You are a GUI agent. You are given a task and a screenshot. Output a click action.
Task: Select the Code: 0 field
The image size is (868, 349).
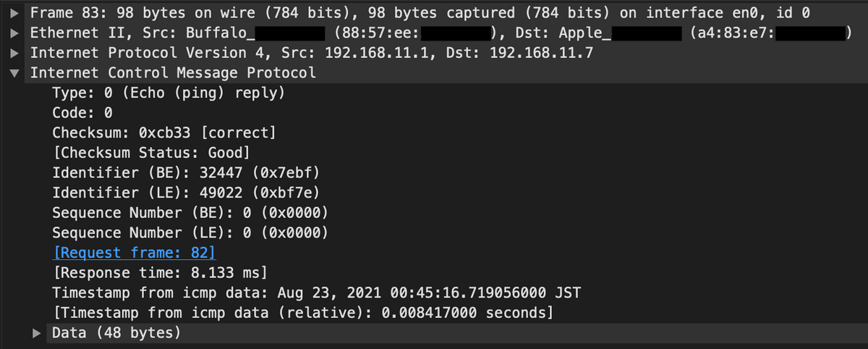[x=82, y=113]
